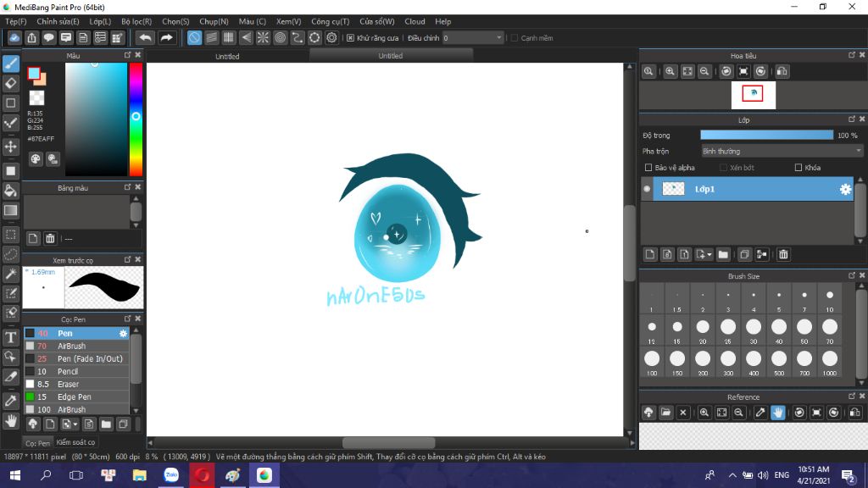Click the cloud save toolbar icon

tap(14, 37)
